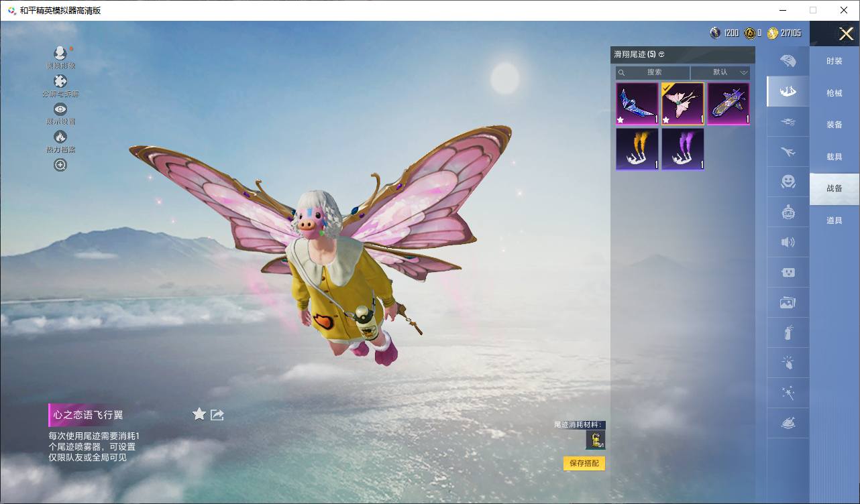The image size is (860, 504).
Task: Switch to the 载具 tab
Action: click(x=835, y=157)
